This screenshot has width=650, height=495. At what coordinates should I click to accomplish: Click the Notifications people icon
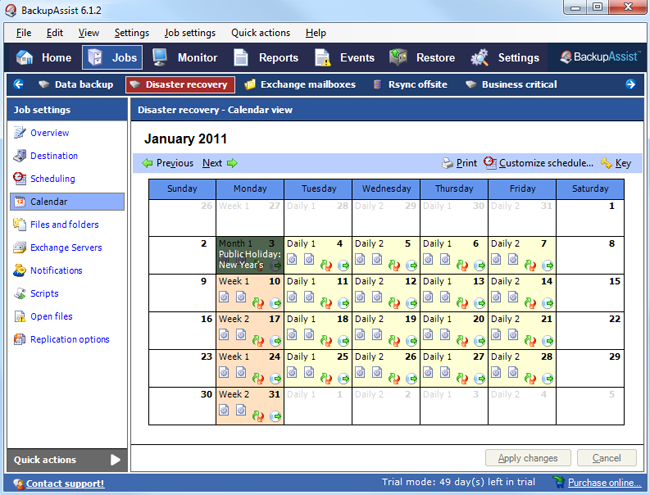click(x=19, y=270)
